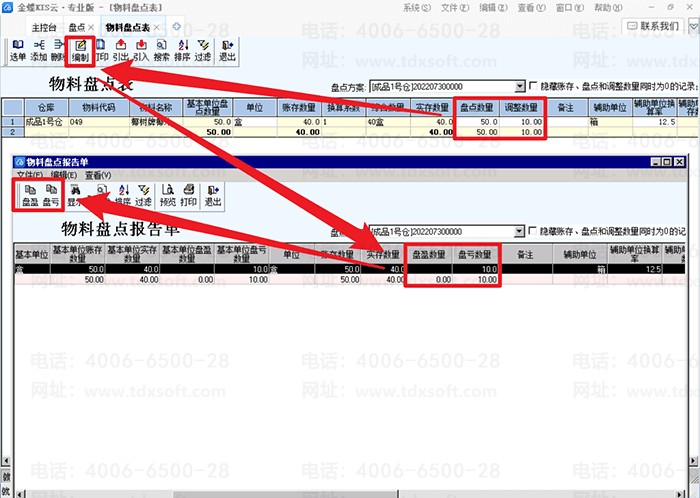
Task: Open the 系统(S) menu
Action: (417, 8)
